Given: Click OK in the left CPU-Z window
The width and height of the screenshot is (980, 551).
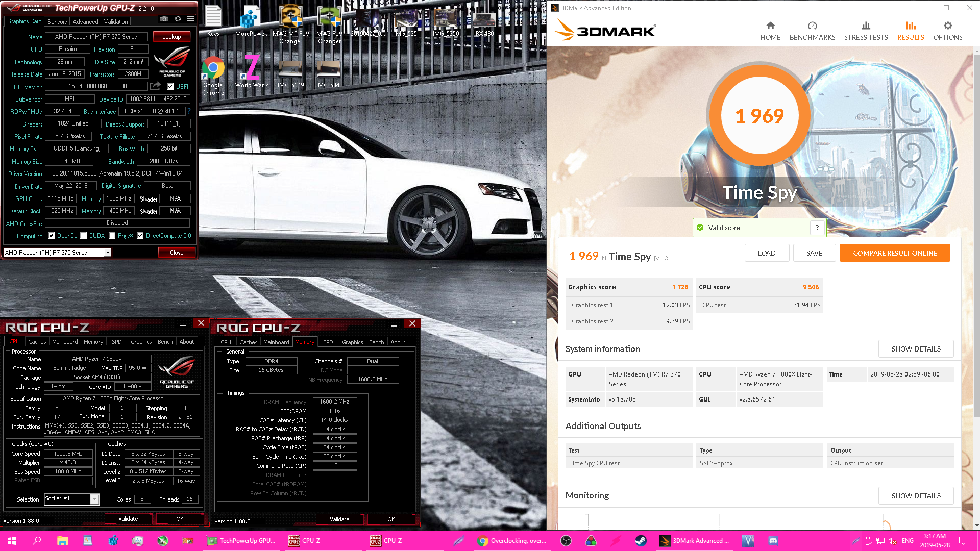Looking at the screenshot, I should coord(180,519).
